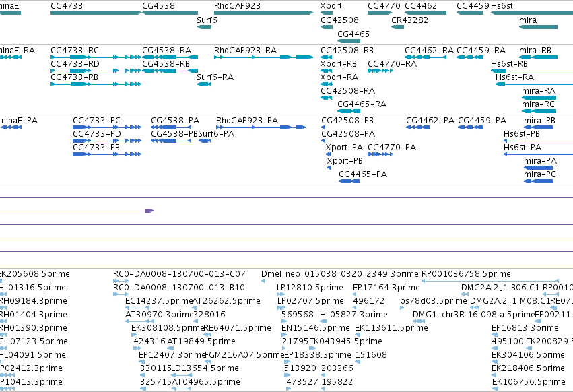Click the mira-RC transcript label
This screenshot has height=392, width=573.
click(x=538, y=104)
